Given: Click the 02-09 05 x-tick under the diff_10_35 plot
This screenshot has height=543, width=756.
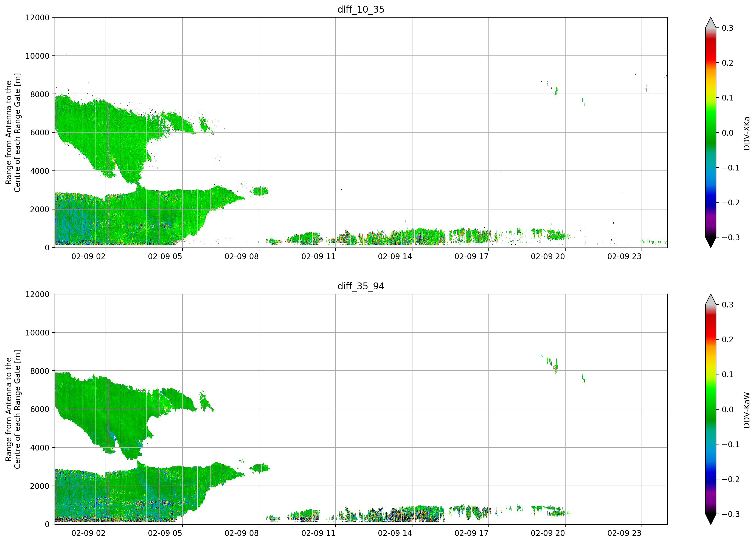Looking at the screenshot, I should click(165, 256).
